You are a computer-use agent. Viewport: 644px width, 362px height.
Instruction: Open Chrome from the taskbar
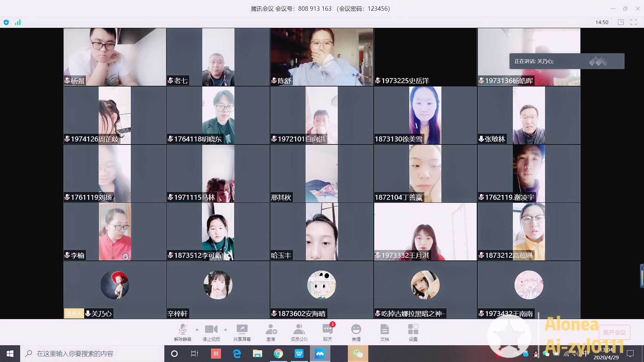(278, 354)
